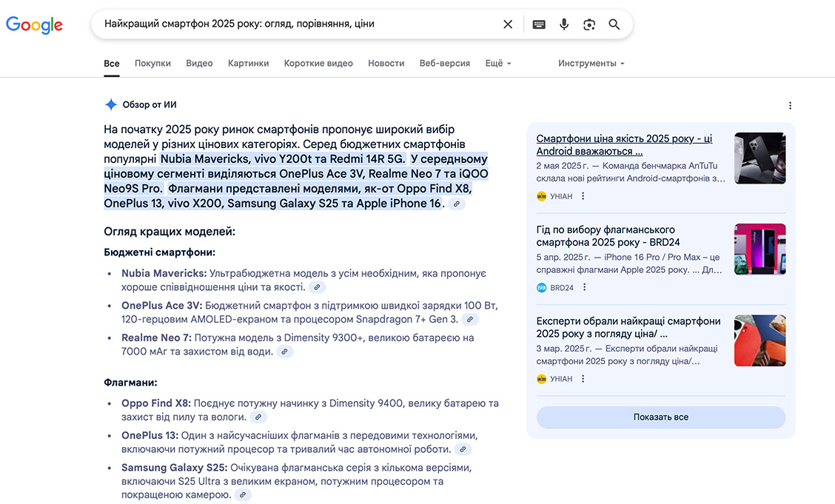Click the '3 мар. 2025 г.' snippet date
The image size is (835, 504).
(x=564, y=349)
